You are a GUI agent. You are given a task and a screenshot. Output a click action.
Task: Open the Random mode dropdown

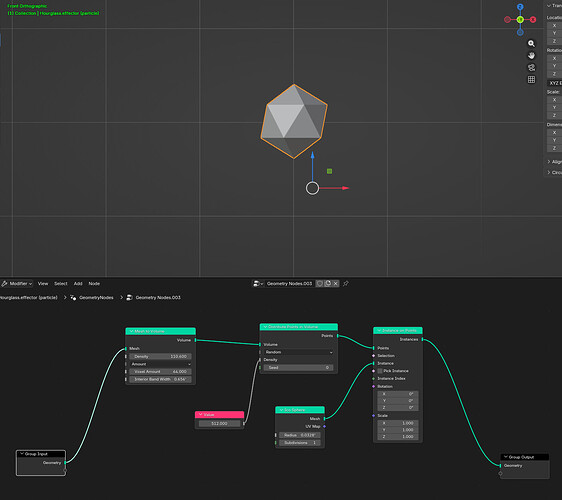(x=299, y=352)
